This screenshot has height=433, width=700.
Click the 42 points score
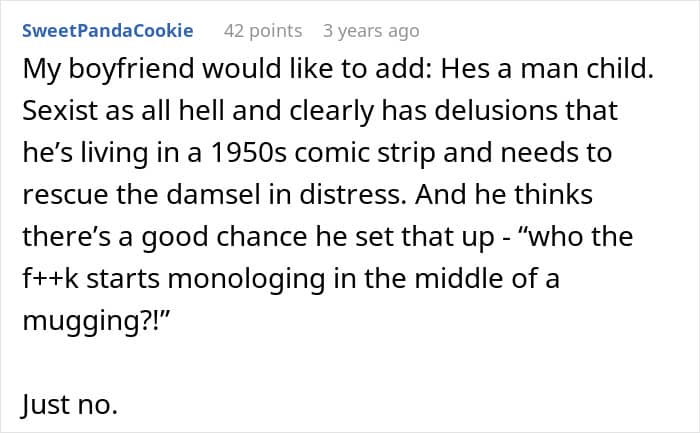262,31
